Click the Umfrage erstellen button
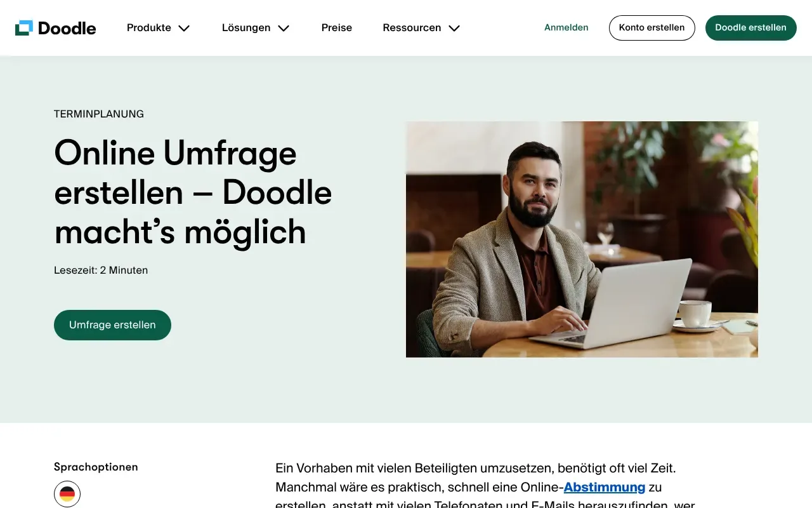 112,325
